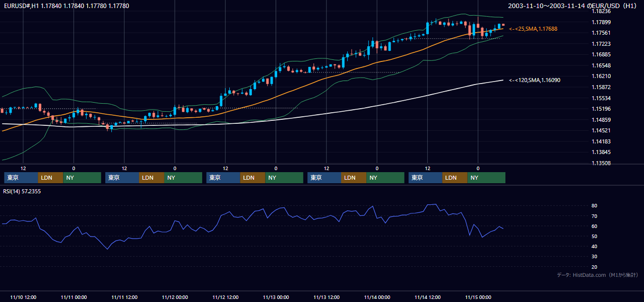The height and width of the screenshot is (302, 644).
Task: Click RSI scale value 50
Action: pyautogui.click(x=594, y=236)
